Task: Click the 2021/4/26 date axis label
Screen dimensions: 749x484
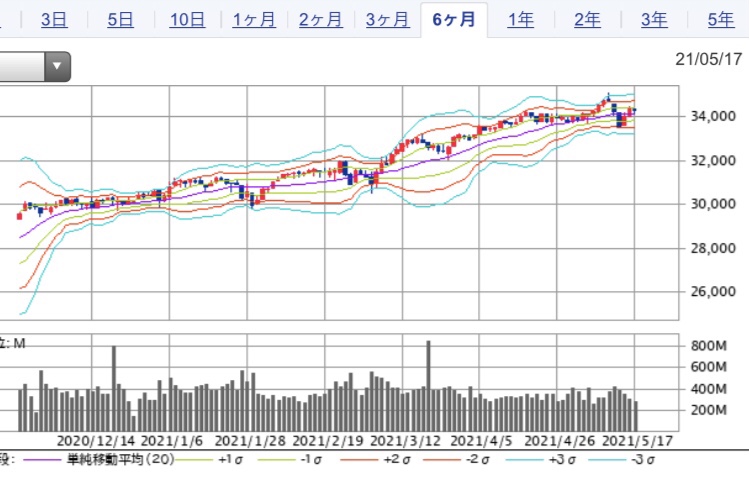Action: 560,441
